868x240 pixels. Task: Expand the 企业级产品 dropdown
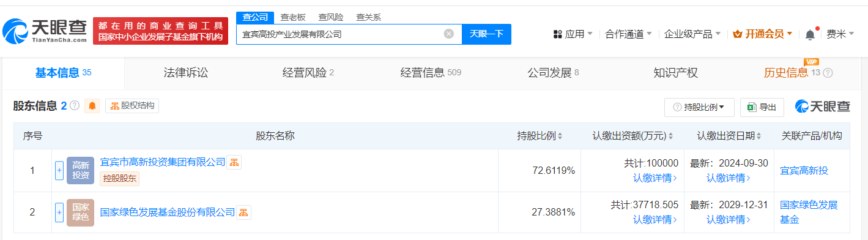[692, 34]
